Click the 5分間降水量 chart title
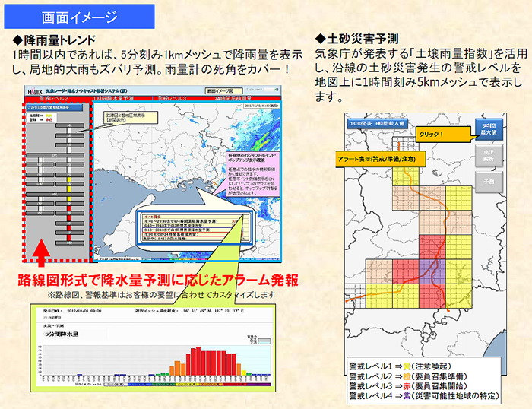The height and width of the screenshot is (409, 532). (62, 334)
